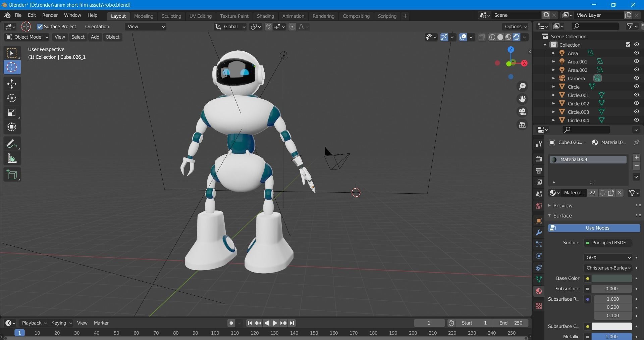Switch to the UV Editing workspace
Viewport: 644px width, 340px height.
(x=200, y=16)
